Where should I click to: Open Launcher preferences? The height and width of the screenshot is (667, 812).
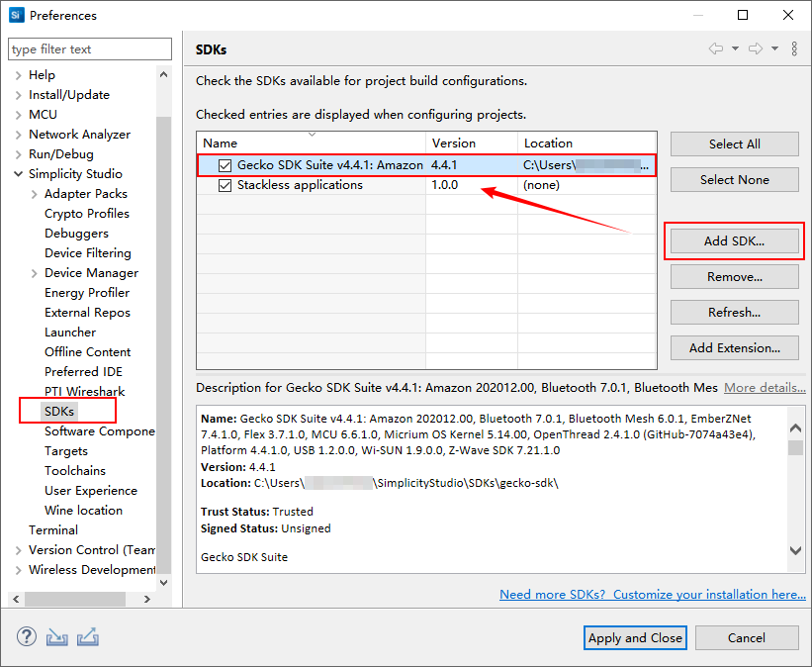pyautogui.click(x=70, y=333)
